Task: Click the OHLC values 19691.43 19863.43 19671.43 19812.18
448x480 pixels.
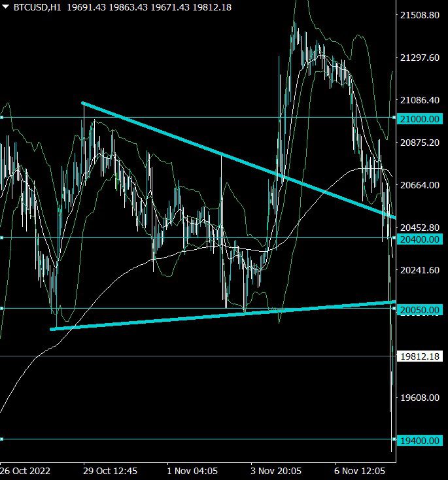Action: tap(149, 7)
